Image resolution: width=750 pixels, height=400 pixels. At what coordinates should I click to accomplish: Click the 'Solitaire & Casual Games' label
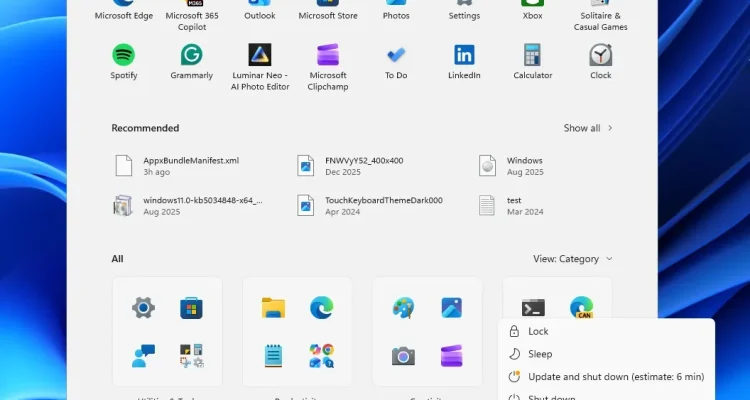coord(600,21)
